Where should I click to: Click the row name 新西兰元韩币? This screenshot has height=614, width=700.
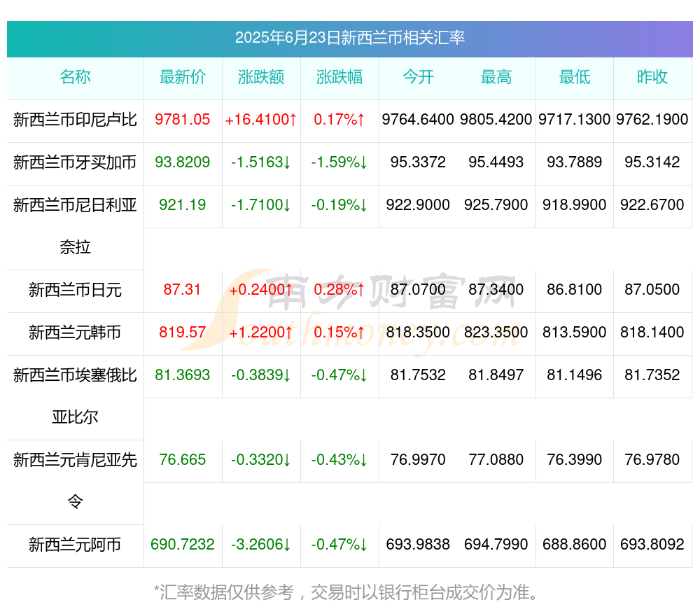coord(75,333)
